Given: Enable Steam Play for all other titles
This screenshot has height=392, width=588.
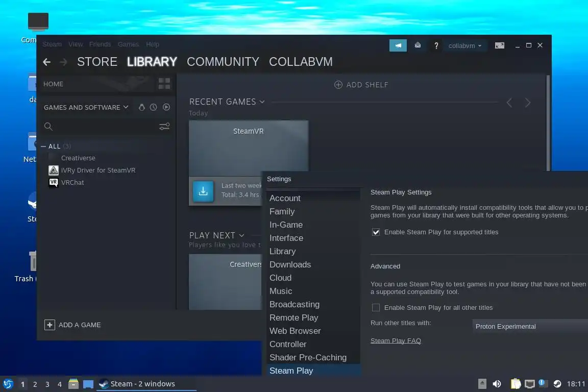Looking at the screenshot, I should point(376,308).
